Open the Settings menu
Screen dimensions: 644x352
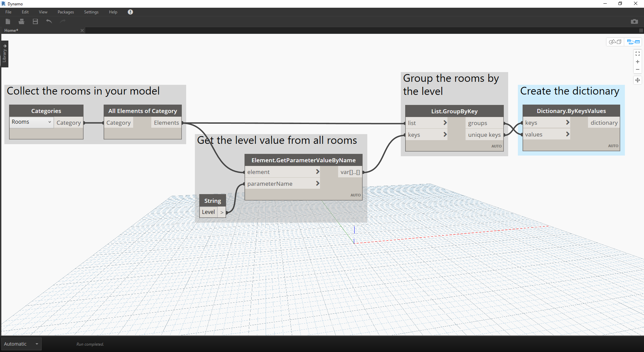91,12
